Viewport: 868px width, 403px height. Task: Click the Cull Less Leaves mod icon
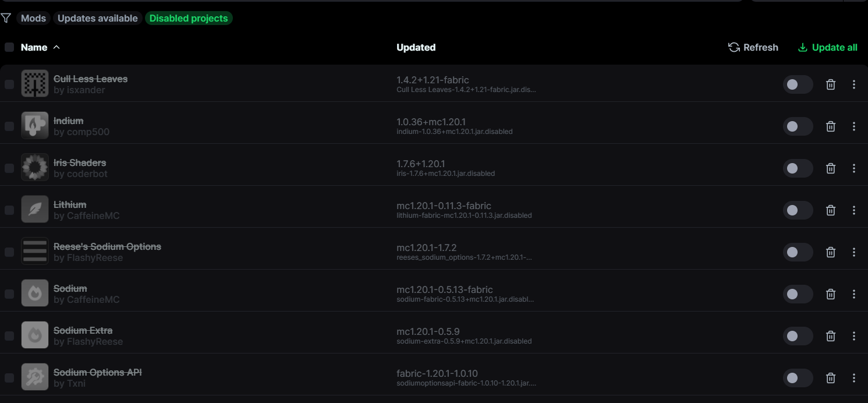[x=35, y=83]
